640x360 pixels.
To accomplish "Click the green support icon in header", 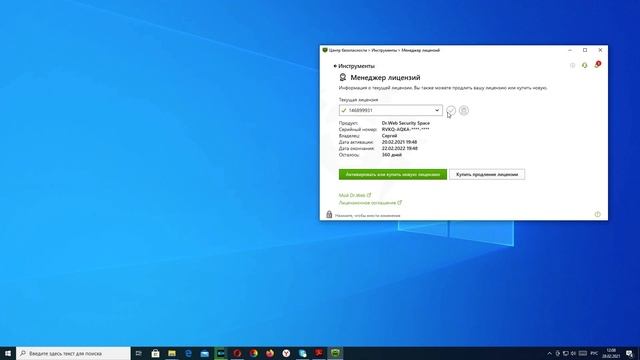I will click(584, 65).
